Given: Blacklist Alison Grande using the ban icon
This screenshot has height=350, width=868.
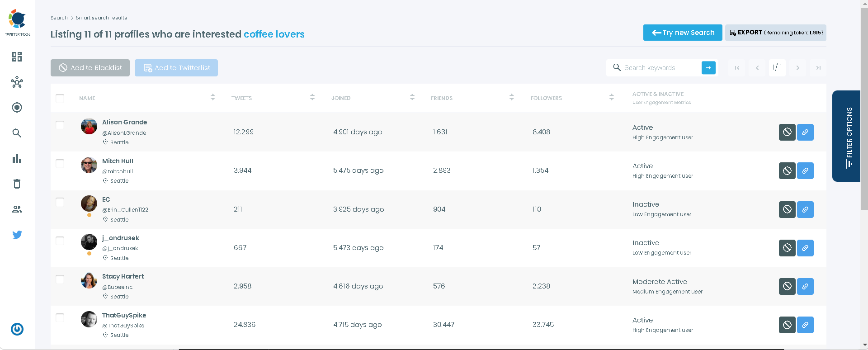Looking at the screenshot, I should pos(787,132).
